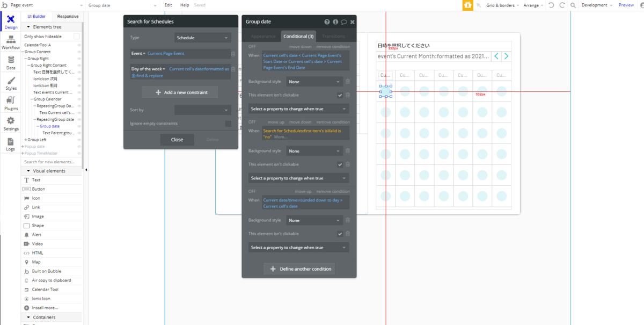Viewport: 644px width, 325px height.
Task: Delete third condition's Background style property
Action: [x=347, y=220]
